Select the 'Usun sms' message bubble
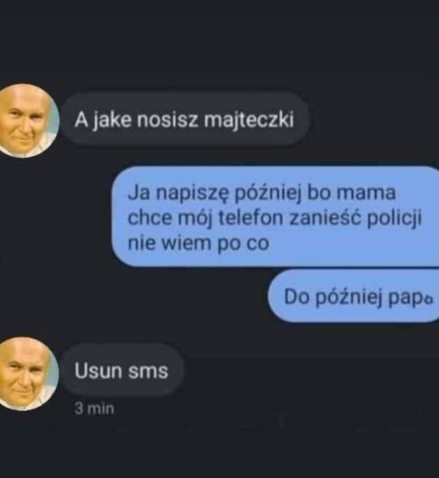Screen dimensions: 439x478 pyautogui.click(x=122, y=371)
